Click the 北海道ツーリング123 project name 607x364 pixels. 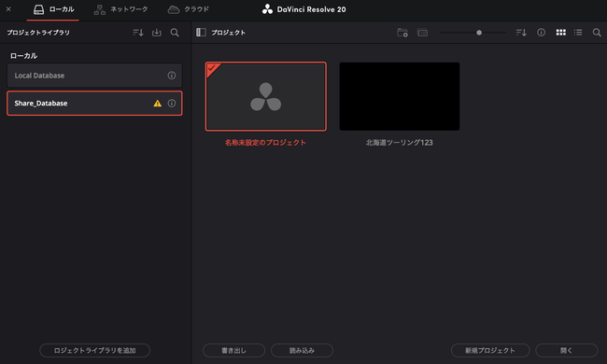click(400, 143)
